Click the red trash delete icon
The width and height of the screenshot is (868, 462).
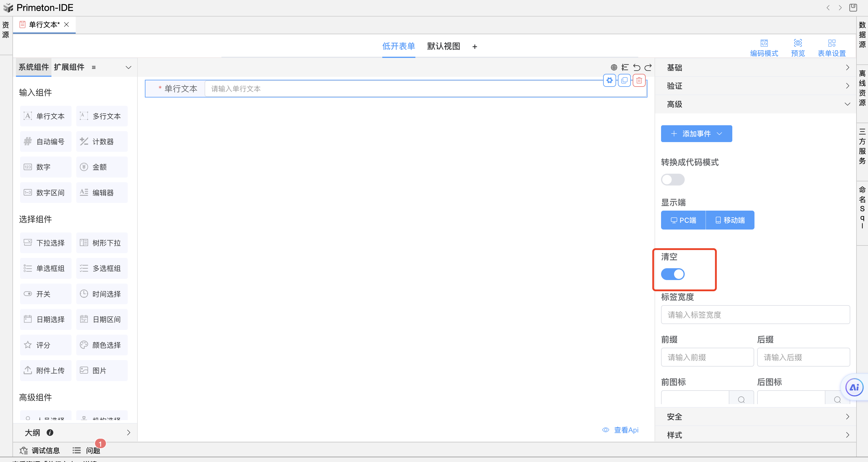pyautogui.click(x=639, y=80)
